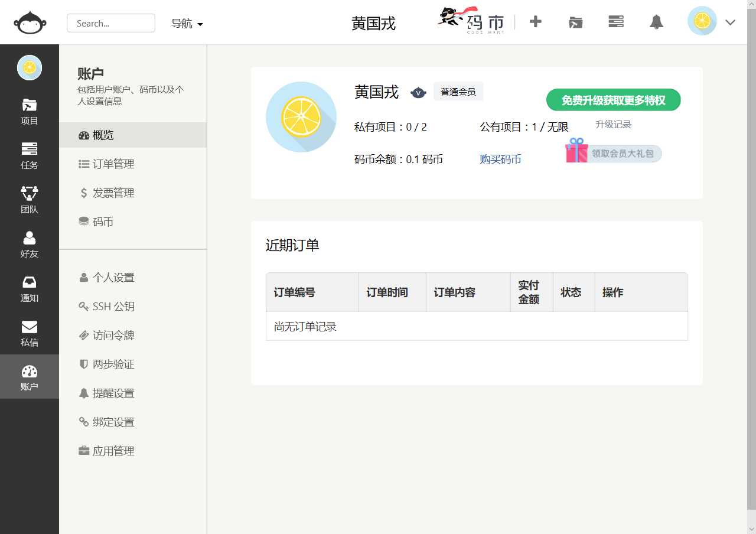Open 订单管理 menu item
The height and width of the screenshot is (534, 756).
click(x=133, y=164)
